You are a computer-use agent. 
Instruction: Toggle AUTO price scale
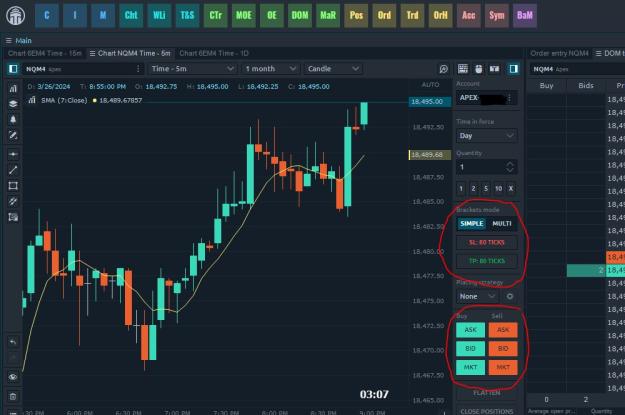pos(430,85)
